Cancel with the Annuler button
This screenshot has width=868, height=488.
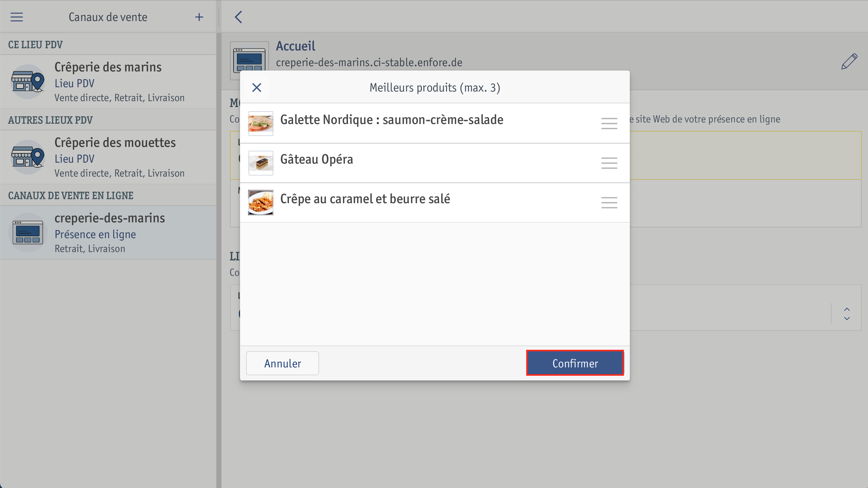point(282,363)
